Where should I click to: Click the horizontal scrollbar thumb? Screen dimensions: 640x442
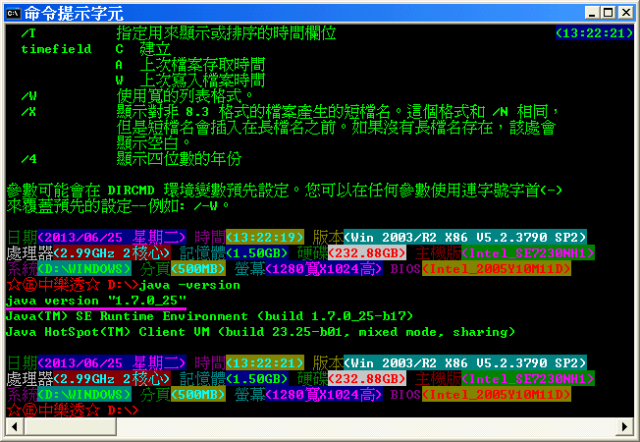pyautogui.click(x=70, y=427)
